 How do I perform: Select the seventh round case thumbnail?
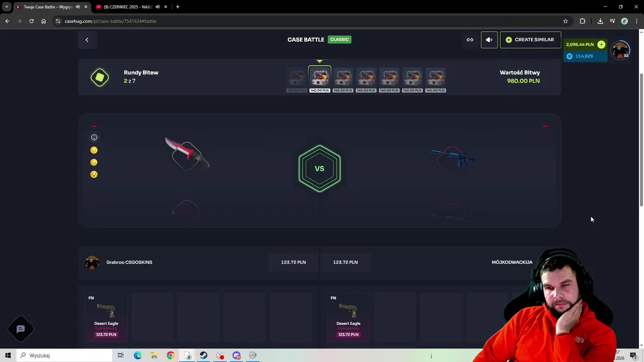(x=436, y=79)
